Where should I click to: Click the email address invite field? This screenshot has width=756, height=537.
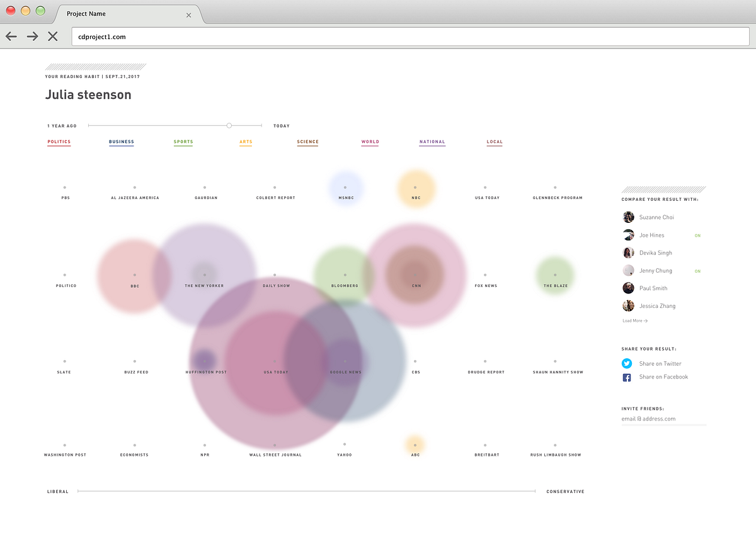pos(663,419)
